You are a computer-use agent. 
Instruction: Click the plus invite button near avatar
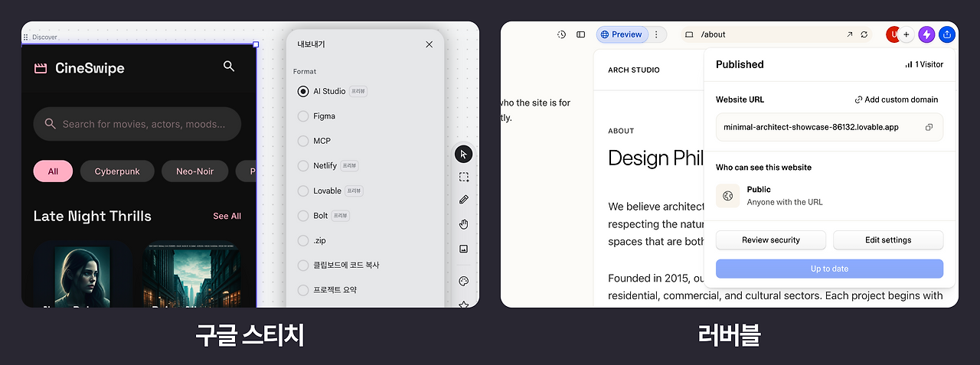(x=906, y=34)
